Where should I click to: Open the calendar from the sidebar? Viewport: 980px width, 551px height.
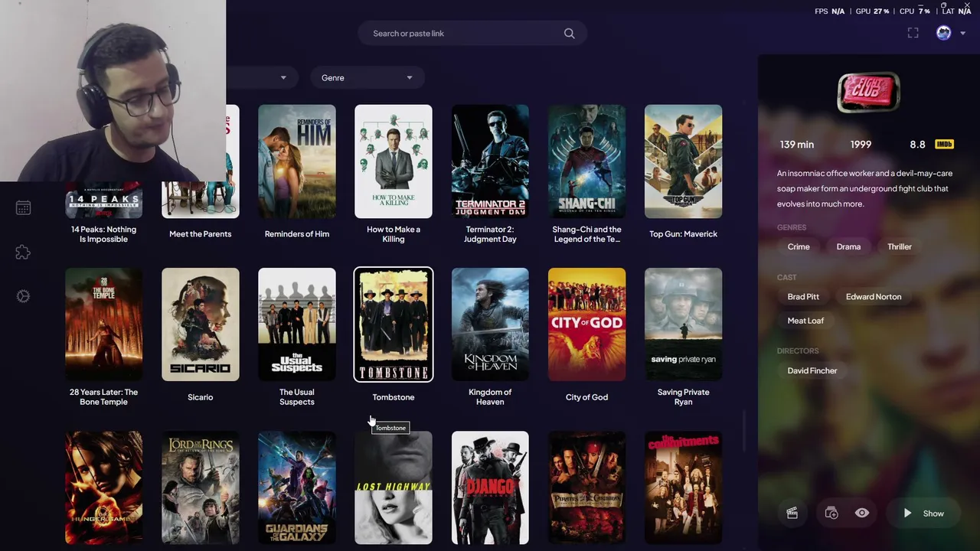pyautogui.click(x=23, y=208)
